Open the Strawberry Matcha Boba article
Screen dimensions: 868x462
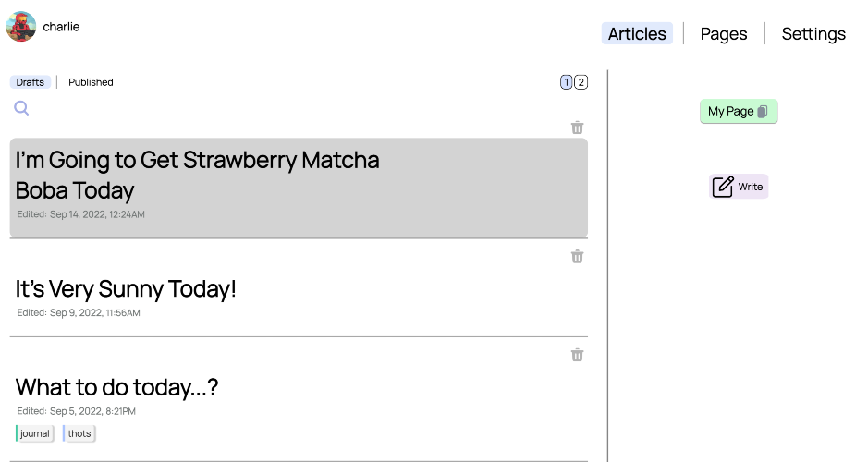(x=198, y=175)
